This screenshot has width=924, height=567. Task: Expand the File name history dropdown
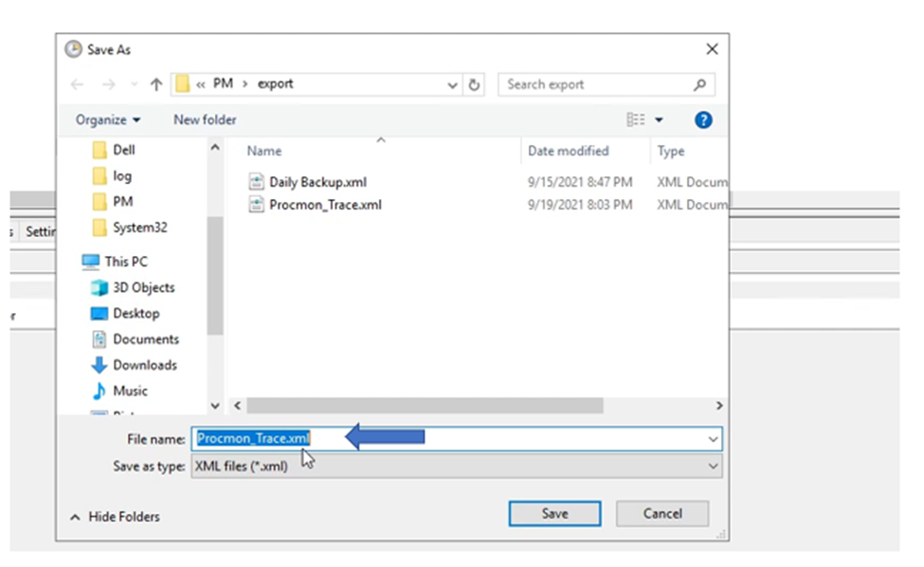pos(713,438)
